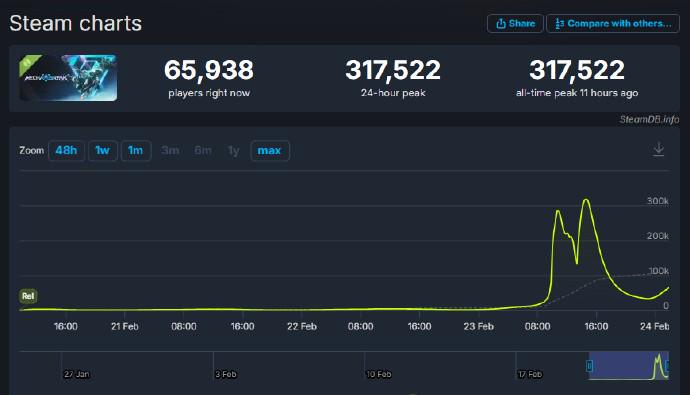Click the game banner thumbnail
Image resolution: width=690 pixels, height=395 pixels.
[68, 78]
